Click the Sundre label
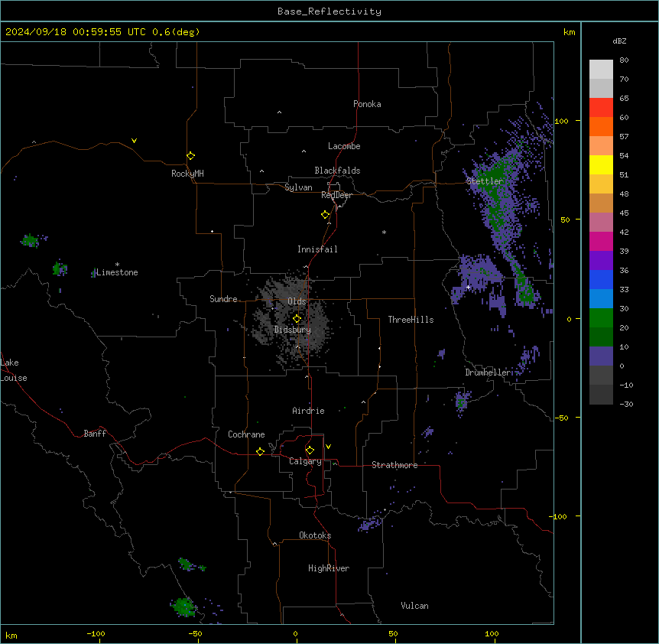Screen dimensions: 659x644 (x=223, y=299)
